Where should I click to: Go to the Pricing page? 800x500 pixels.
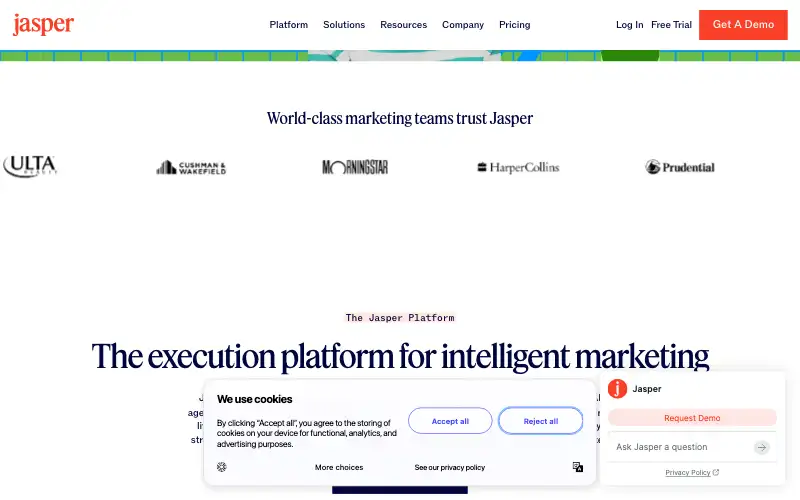pyautogui.click(x=515, y=24)
